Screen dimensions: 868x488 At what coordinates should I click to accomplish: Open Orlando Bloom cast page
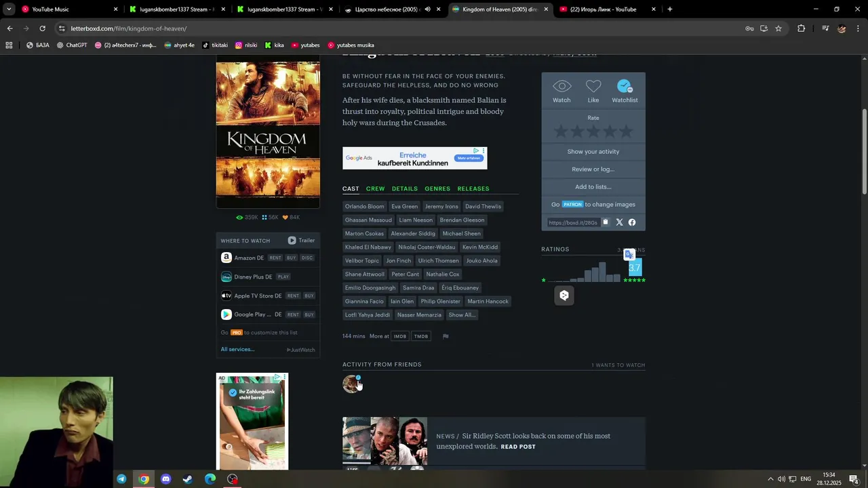point(364,206)
